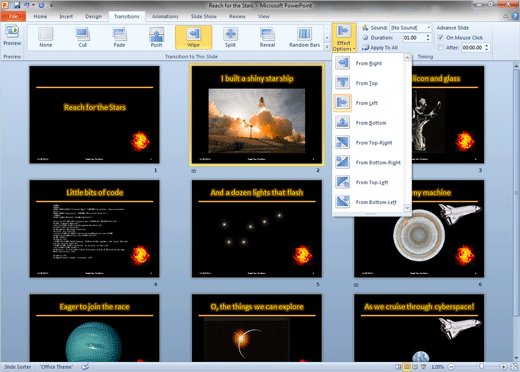Start Slide Show from status bar icon
Screen dimensions: 520x372
click(x=424, y=367)
